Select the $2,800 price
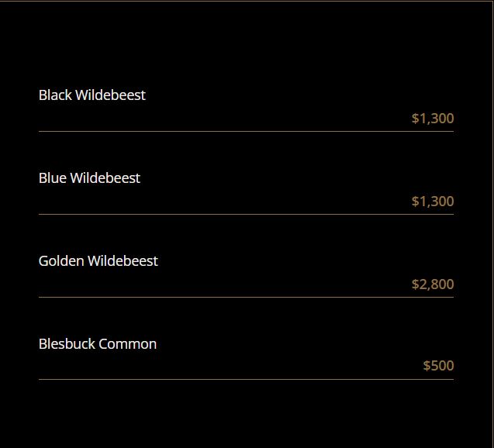 pos(433,284)
